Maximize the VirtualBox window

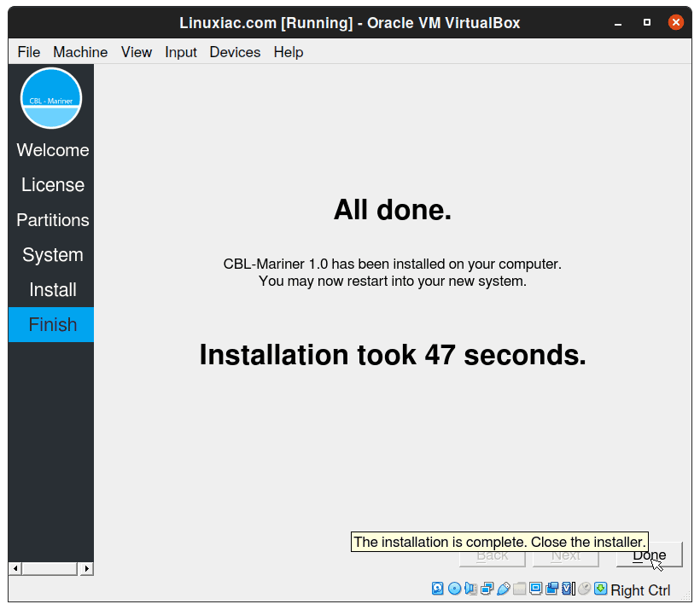coord(647,22)
